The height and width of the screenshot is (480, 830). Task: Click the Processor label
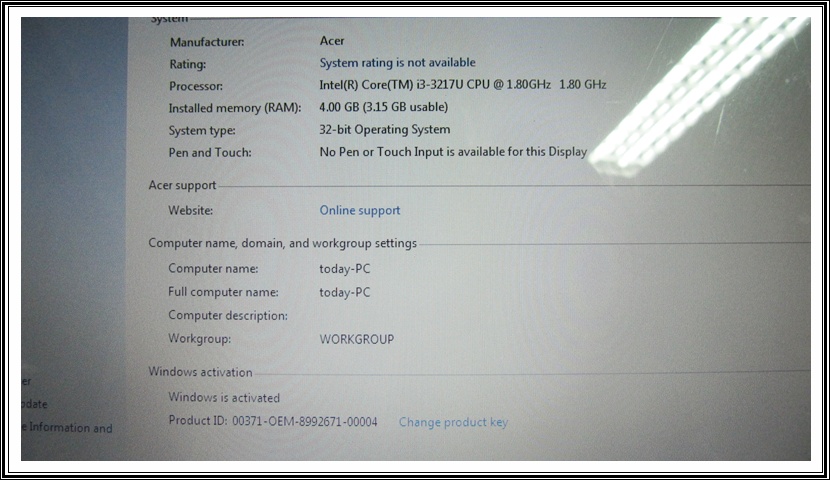click(x=196, y=86)
